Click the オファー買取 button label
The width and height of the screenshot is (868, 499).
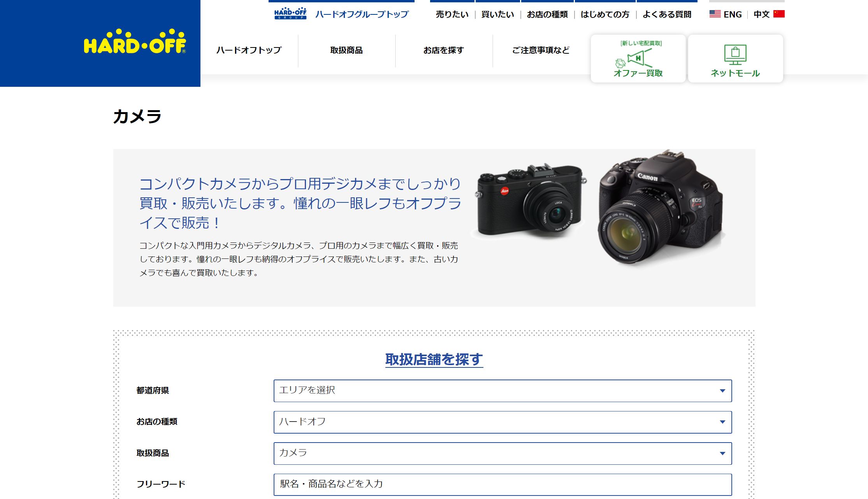coord(638,73)
